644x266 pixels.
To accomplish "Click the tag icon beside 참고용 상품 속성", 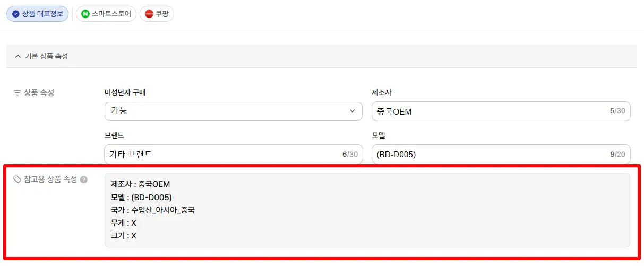I will [17, 179].
